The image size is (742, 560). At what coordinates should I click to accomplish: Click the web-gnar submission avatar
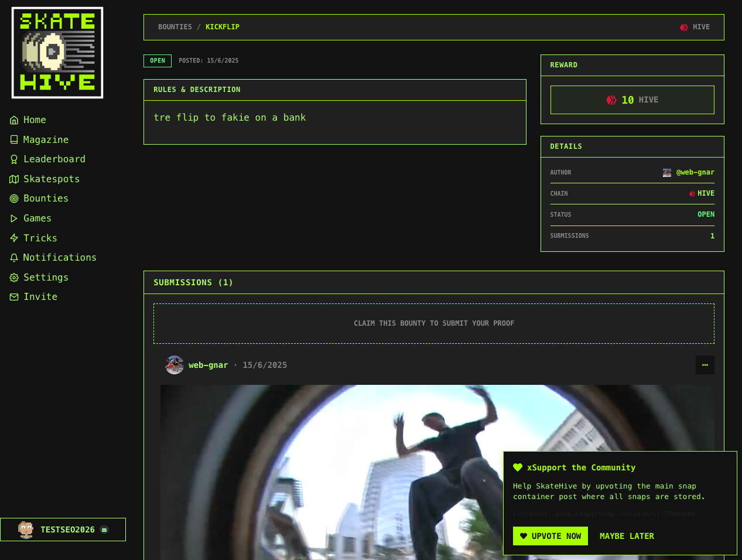pos(175,365)
